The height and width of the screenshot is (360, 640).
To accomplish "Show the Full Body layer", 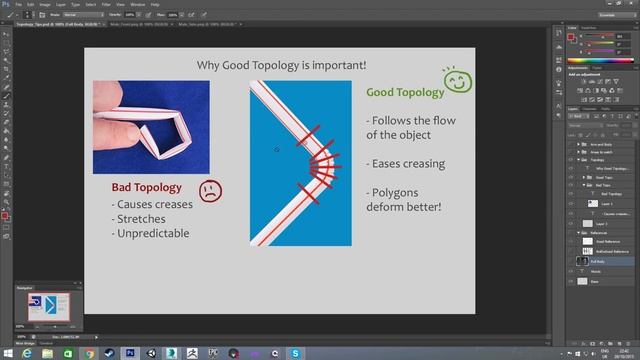I will 571,261.
